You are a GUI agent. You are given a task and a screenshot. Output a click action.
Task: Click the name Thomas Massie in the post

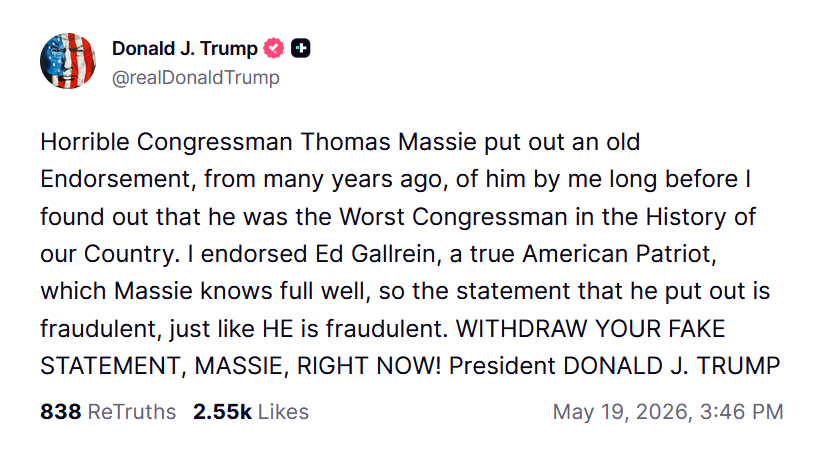(x=389, y=142)
